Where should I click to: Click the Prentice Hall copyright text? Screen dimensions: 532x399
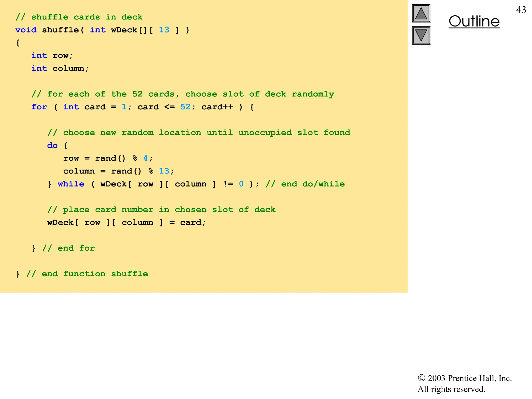pyautogui.click(x=464, y=378)
